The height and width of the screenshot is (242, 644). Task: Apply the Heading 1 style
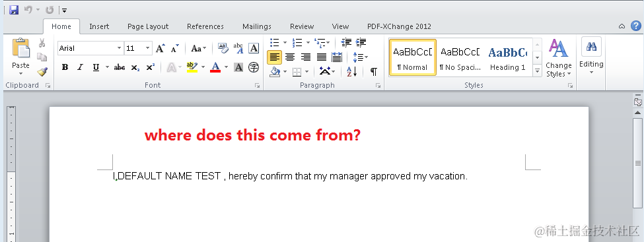[x=508, y=57]
